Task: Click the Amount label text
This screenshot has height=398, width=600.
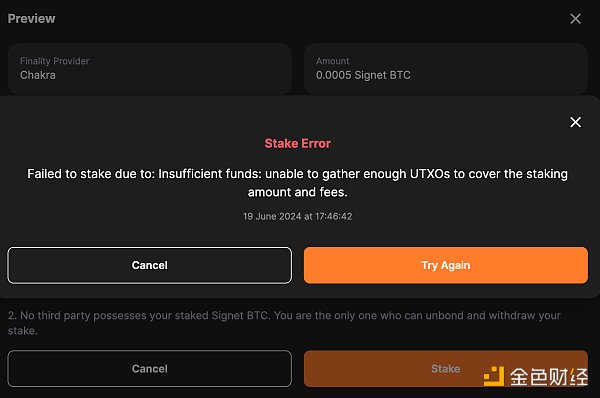Action: (x=333, y=61)
